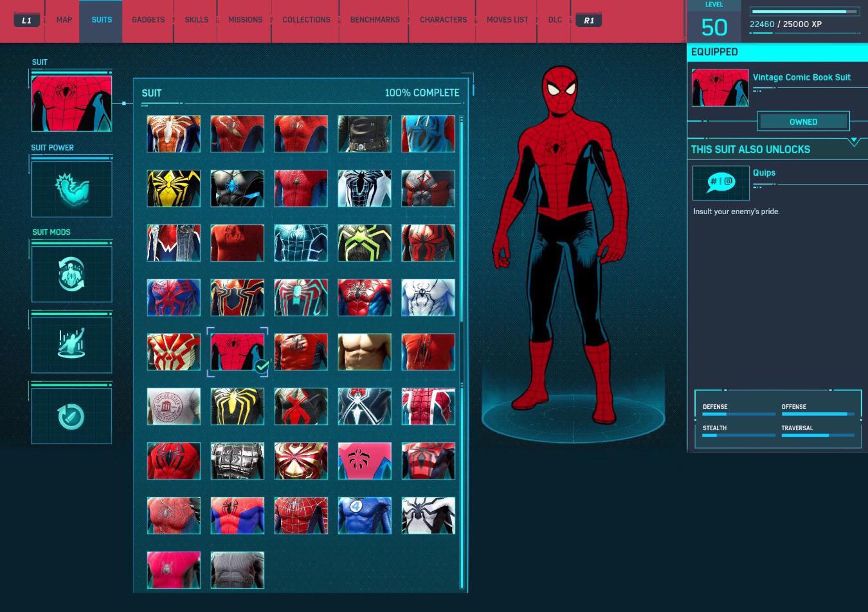Open the Suit Power ability icon
The width and height of the screenshot is (868, 612).
click(x=71, y=188)
